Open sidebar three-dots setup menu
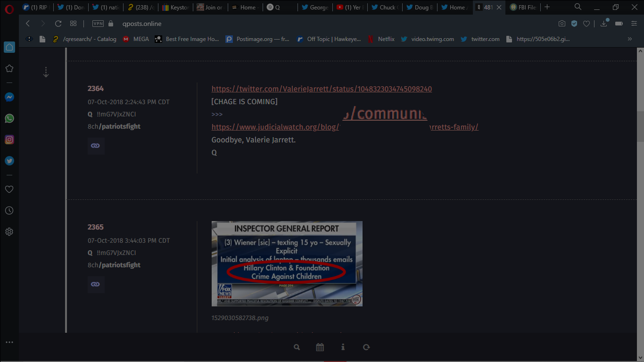 [9, 342]
